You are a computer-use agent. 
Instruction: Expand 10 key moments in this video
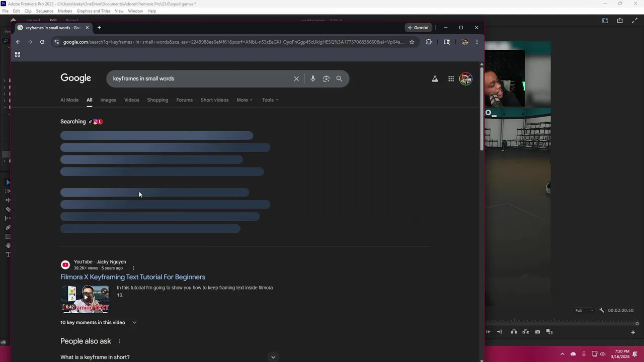coord(99,322)
